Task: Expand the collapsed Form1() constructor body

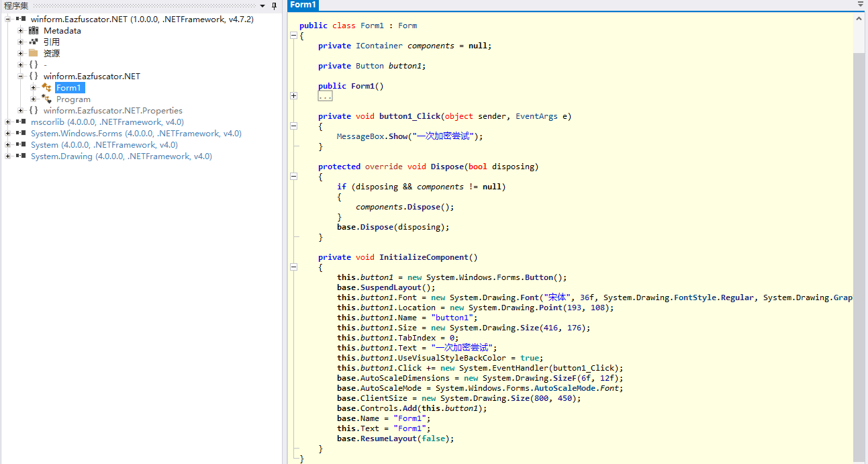Action: coord(293,96)
